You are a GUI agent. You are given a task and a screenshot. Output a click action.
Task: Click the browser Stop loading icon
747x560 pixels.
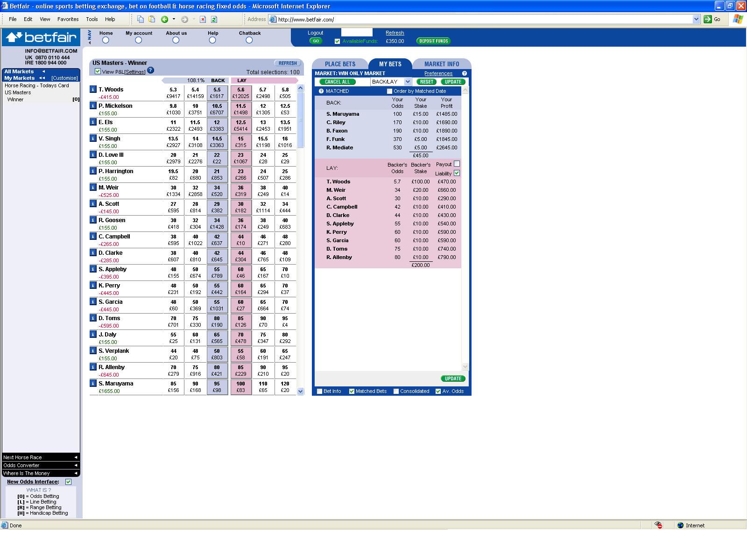(x=203, y=19)
